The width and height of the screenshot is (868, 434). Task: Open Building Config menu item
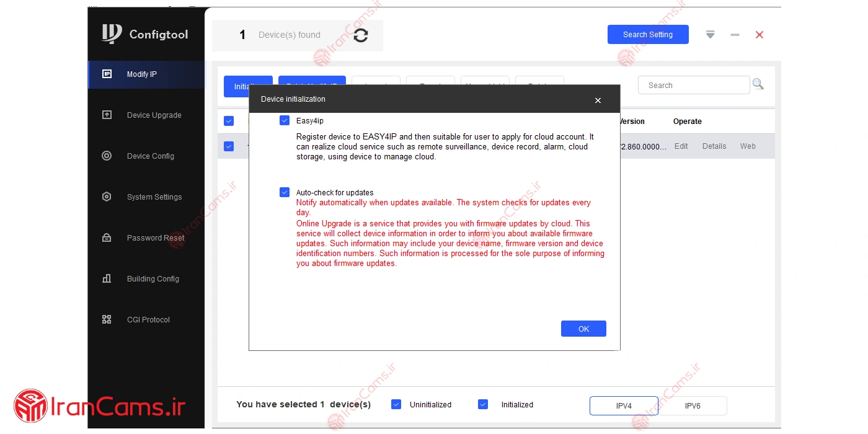click(x=146, y=279)
